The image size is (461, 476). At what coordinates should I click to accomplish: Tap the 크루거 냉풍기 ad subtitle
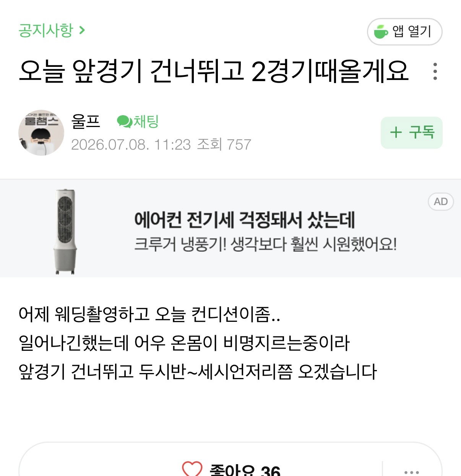(265, 244)
